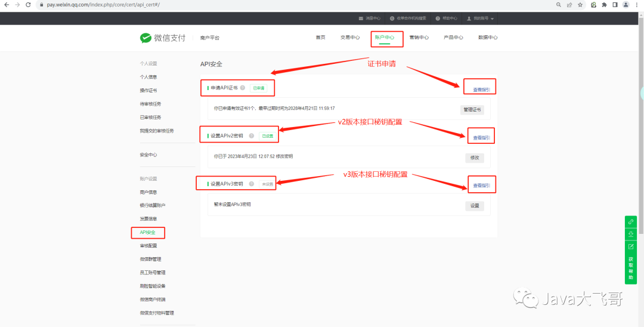Open 发票信息 in the sidebar

pos(148,219)
